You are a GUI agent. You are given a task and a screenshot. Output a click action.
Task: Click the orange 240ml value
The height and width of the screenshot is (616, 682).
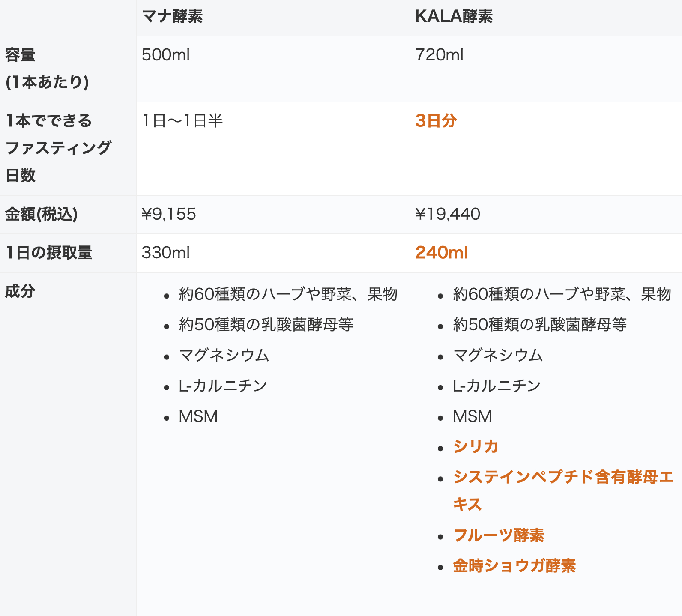point(442,253)
